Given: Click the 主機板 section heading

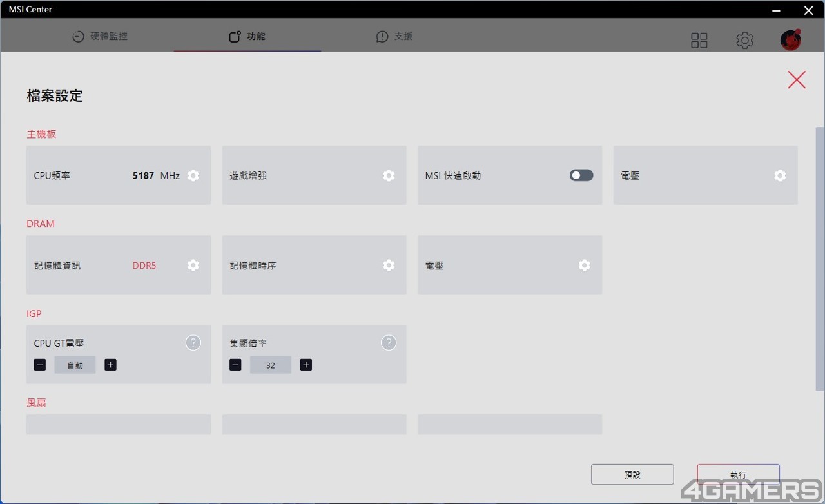Looking at the screenshot, I should click(x=42, y=134).
